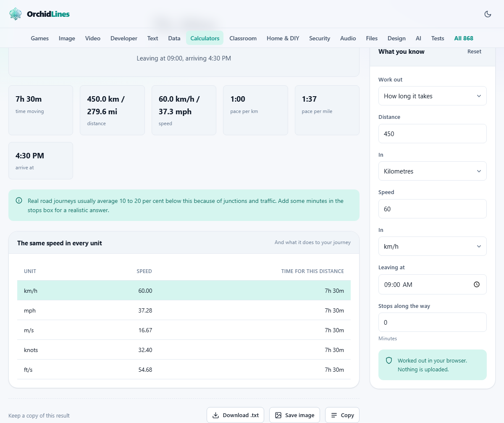Click the shield icon in privacy note
The width and height of the screenshot is (504, 423).
pos(389,360)
